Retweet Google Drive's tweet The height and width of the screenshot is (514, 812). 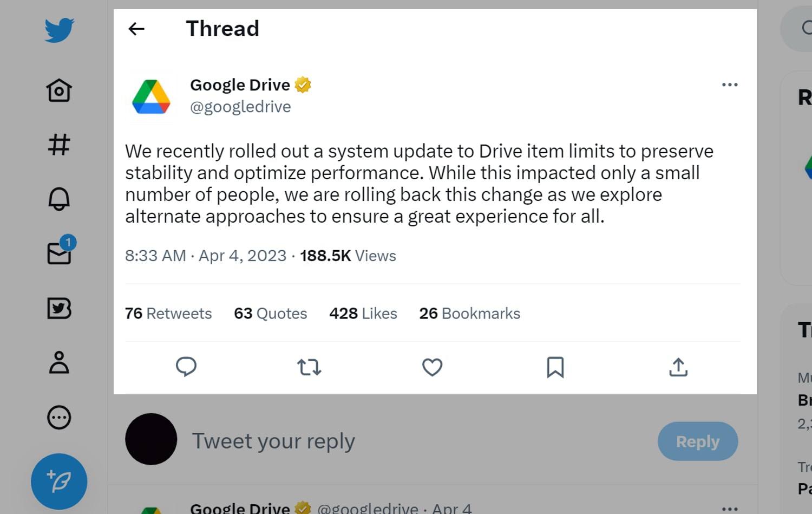tap(309, 367)
